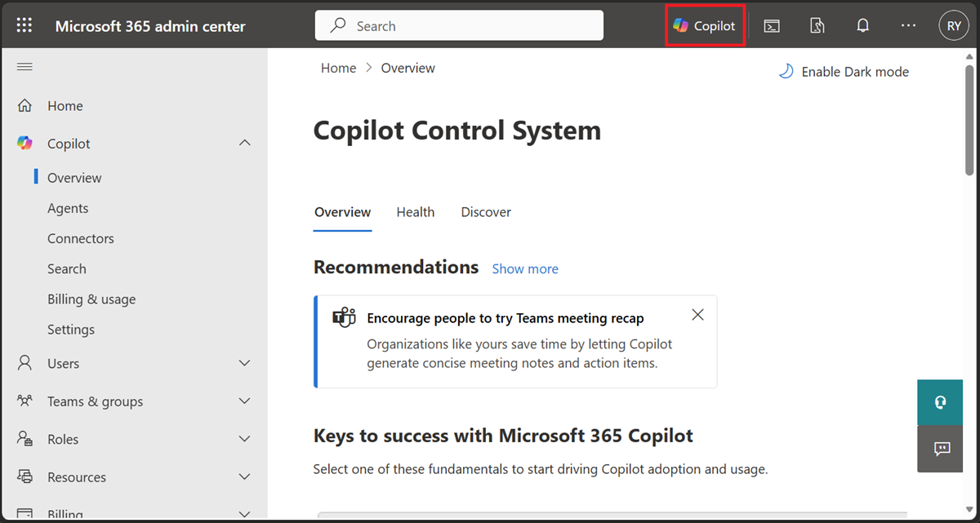Open the app launcher waffle icon
Viewport: 980px width, 523px height.
[24, 24]
